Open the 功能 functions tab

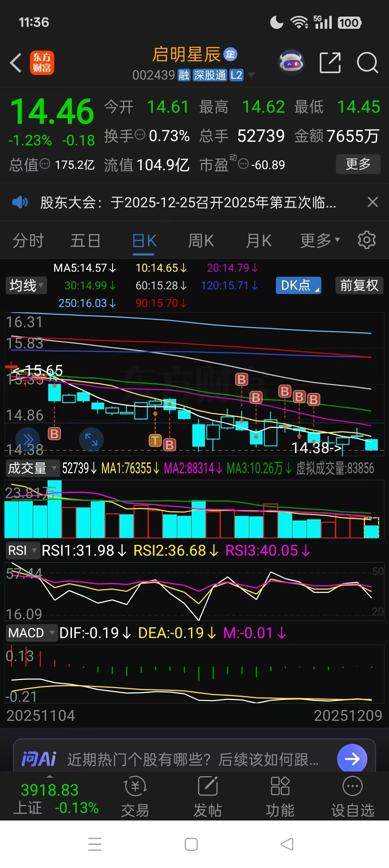pos(280,797)
